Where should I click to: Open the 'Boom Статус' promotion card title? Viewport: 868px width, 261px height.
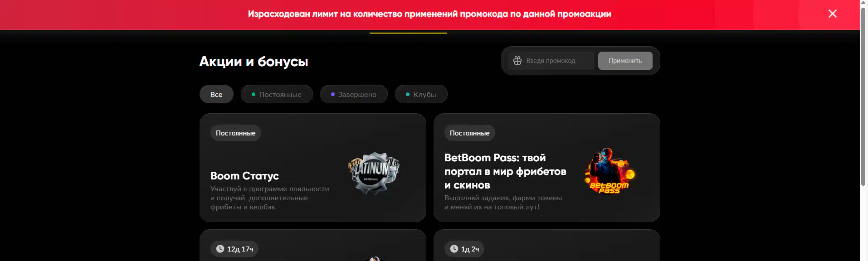[x=244, y=176]
